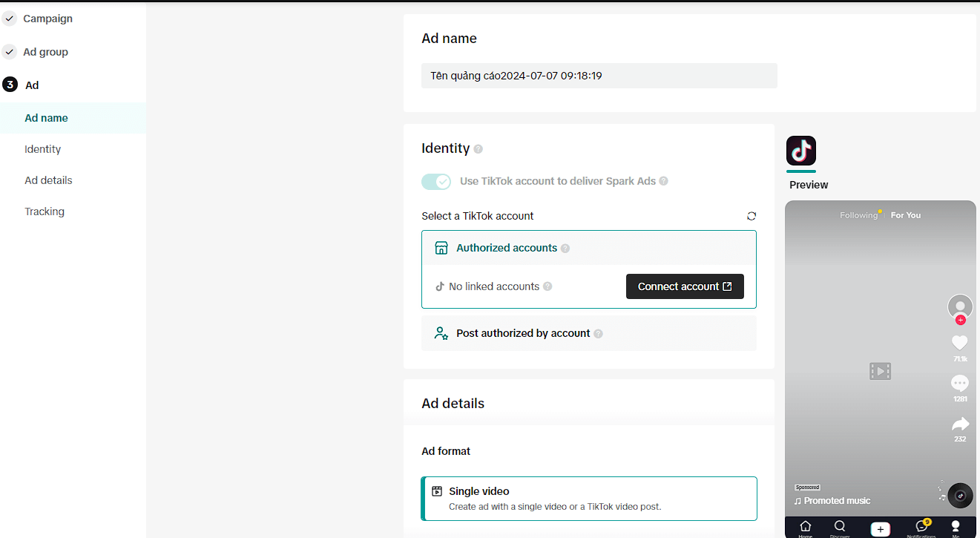
Task: Click the Ad name text field
Action: tap(599, 76)
